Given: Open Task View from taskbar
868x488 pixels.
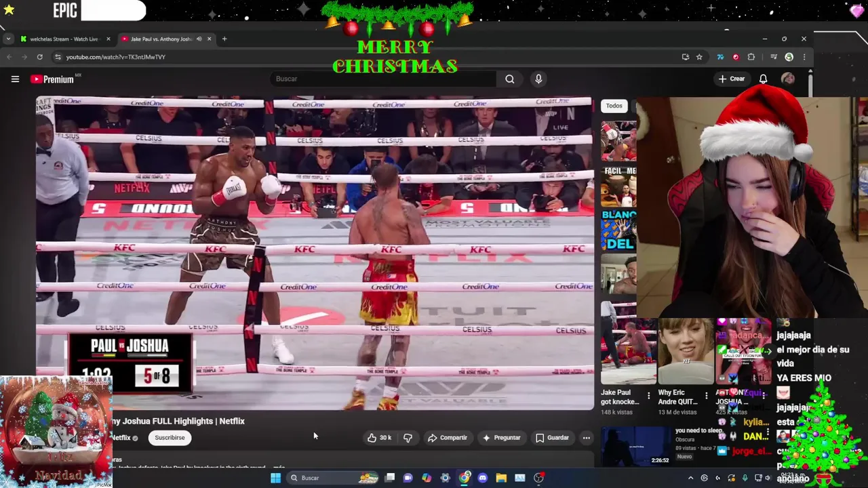Looking at the screenshot, I should [390, 478].
